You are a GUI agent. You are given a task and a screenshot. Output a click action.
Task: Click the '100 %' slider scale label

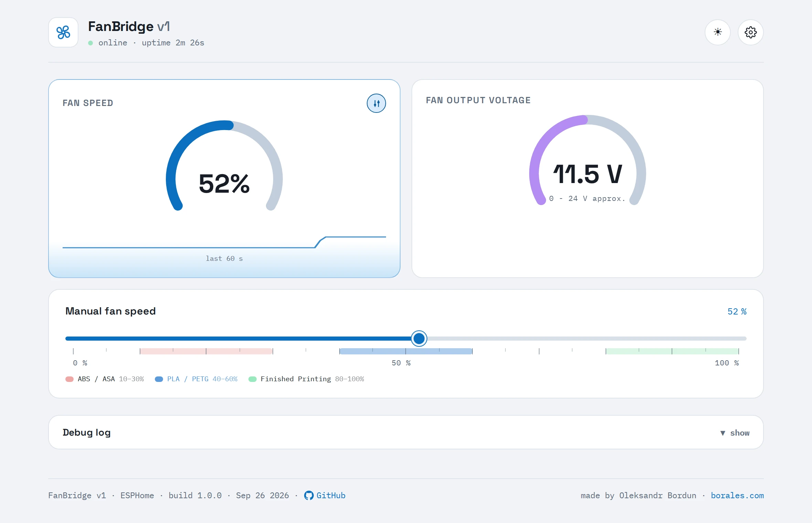tap(727, 363)
